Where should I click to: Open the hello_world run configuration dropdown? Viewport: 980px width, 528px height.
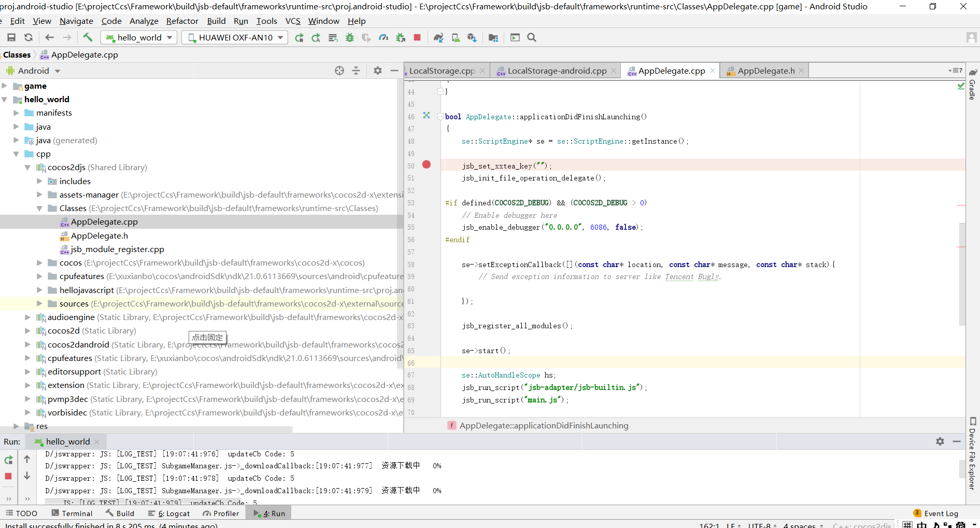click(x=140, y=37)
